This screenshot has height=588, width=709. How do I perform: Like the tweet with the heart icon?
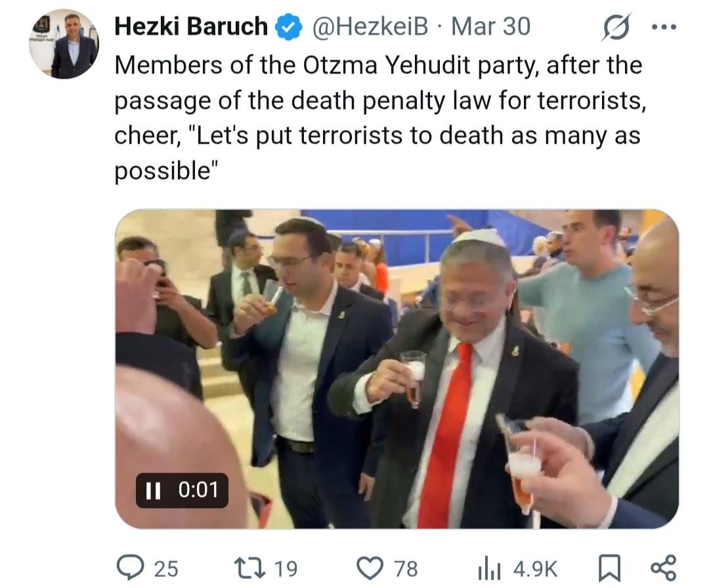point(370,568)
